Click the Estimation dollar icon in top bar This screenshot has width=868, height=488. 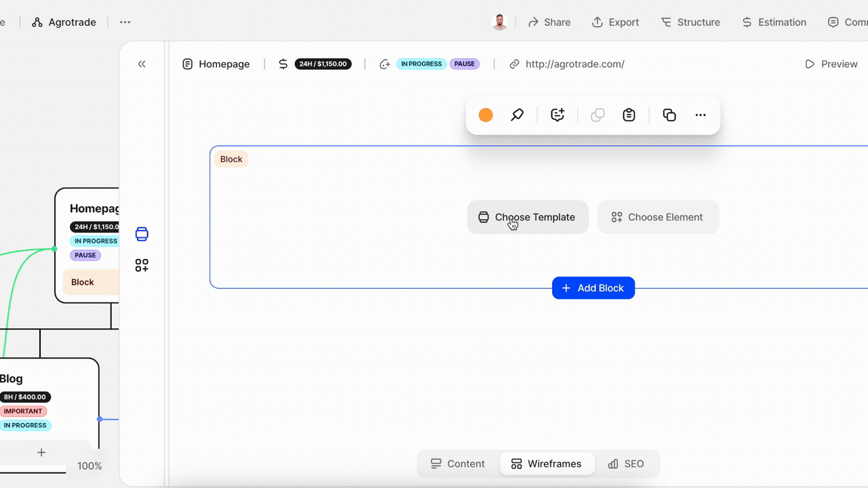[x=747, y=22]
